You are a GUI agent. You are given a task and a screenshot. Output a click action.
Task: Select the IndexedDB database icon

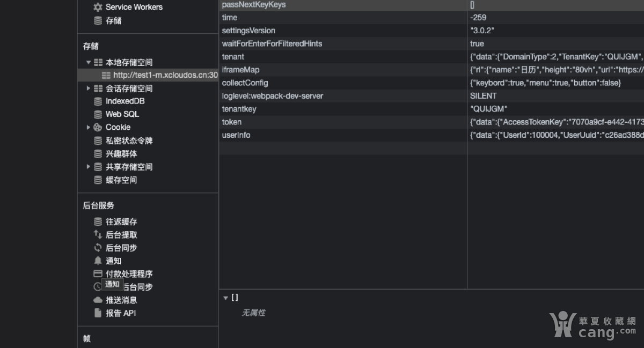pos(98,101)
